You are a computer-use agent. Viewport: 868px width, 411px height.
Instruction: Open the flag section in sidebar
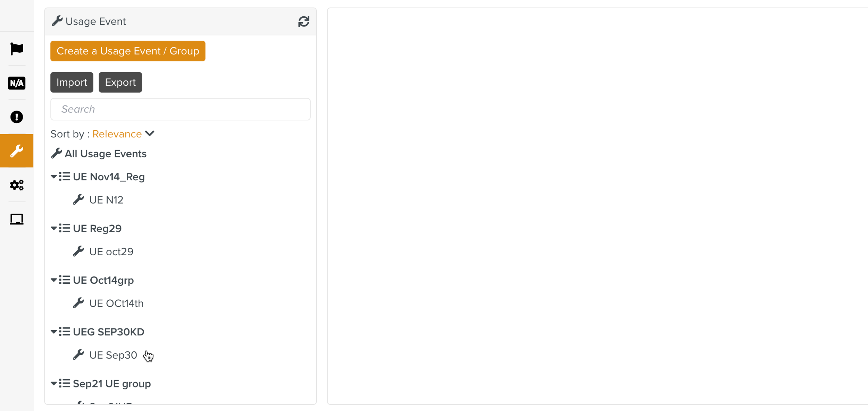point(17,49)
